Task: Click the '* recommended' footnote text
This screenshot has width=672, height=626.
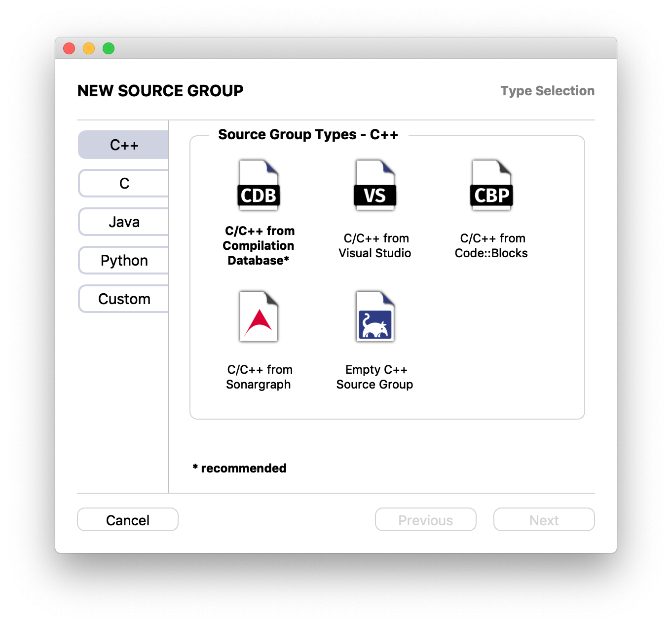Action: click(x=239, y=468)
